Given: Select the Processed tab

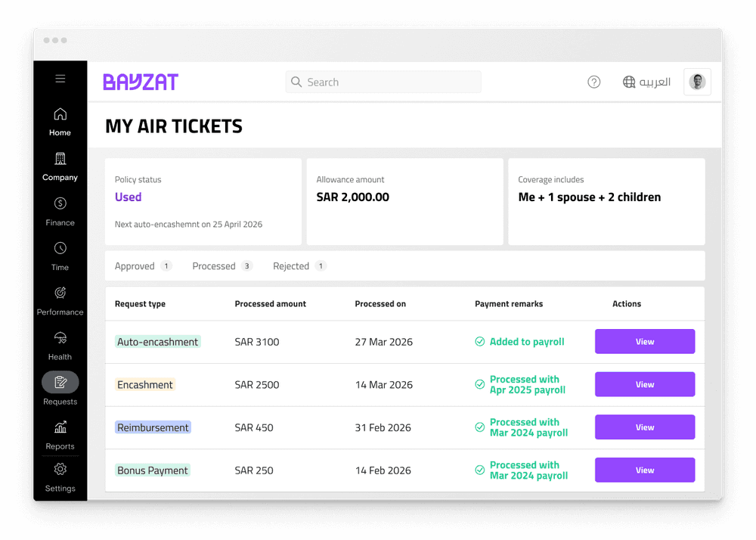Looking at the screenshot, I should (215, 265).
